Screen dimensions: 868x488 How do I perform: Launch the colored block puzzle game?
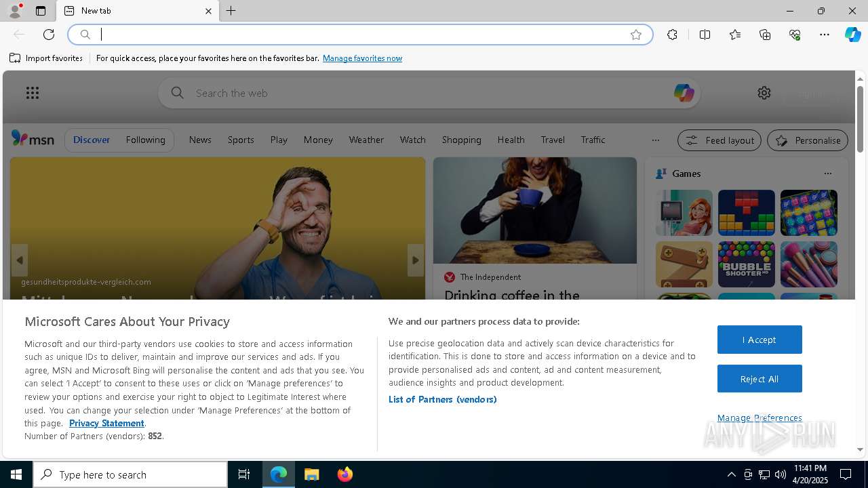click(746, 213)
